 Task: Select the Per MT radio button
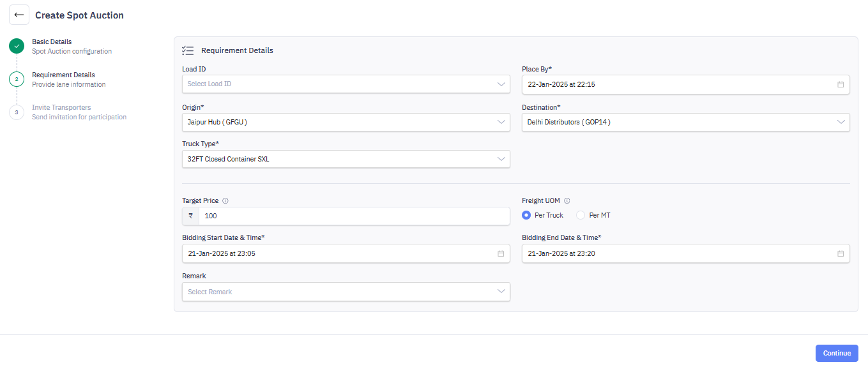coord(581,215)
